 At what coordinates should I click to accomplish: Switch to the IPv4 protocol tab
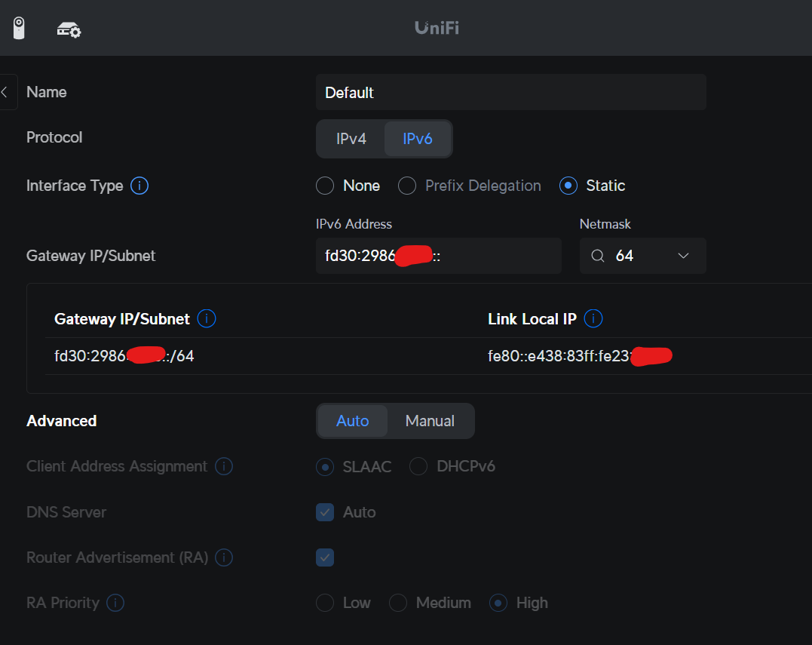[351, 139]
